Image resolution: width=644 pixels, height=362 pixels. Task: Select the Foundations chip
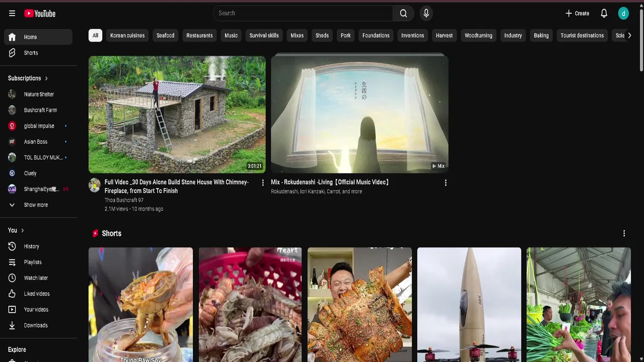pyautogui.click(x=376, y=35)
